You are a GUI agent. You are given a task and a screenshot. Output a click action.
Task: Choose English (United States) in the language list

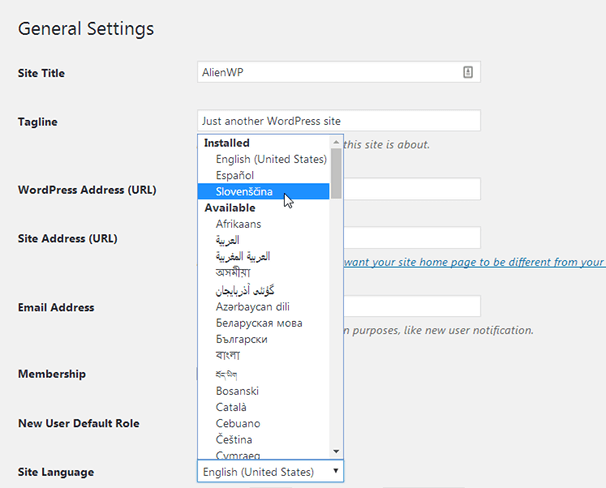tap(271, 159)
